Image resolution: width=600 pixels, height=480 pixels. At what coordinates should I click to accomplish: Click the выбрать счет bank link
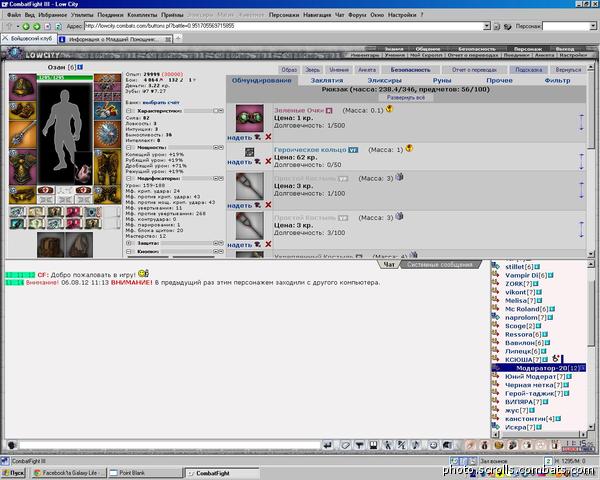pyautogui.click(x=161, y=103)
